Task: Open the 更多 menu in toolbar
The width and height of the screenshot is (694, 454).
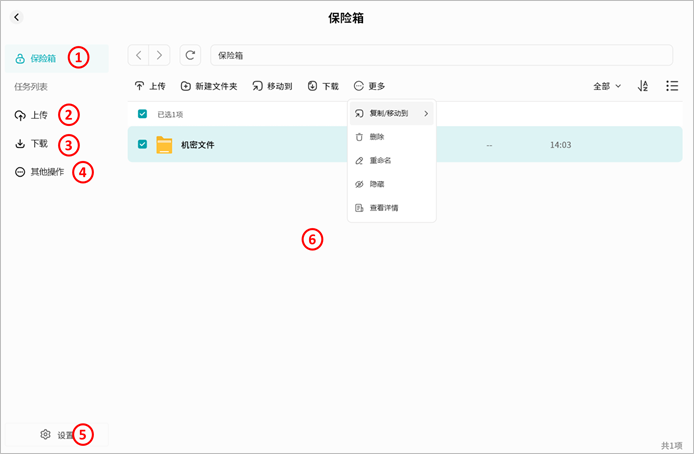Action: point(369,86)
